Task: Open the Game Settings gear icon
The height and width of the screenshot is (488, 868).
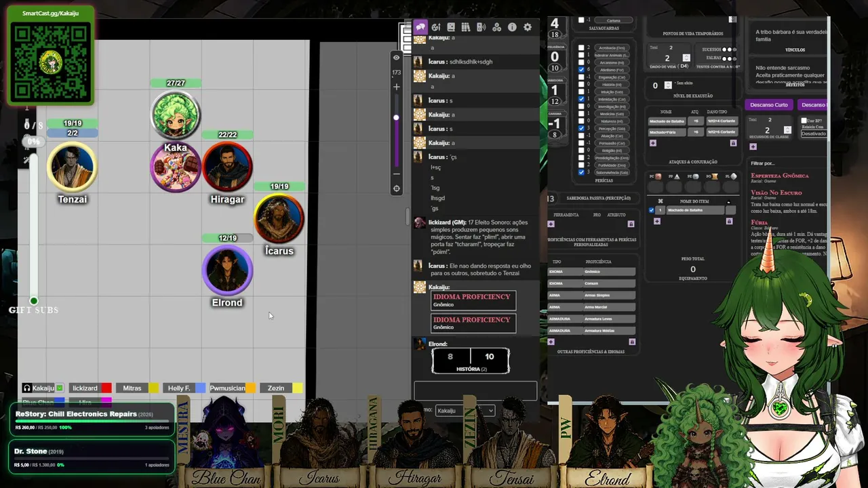Action: [528, 27]
